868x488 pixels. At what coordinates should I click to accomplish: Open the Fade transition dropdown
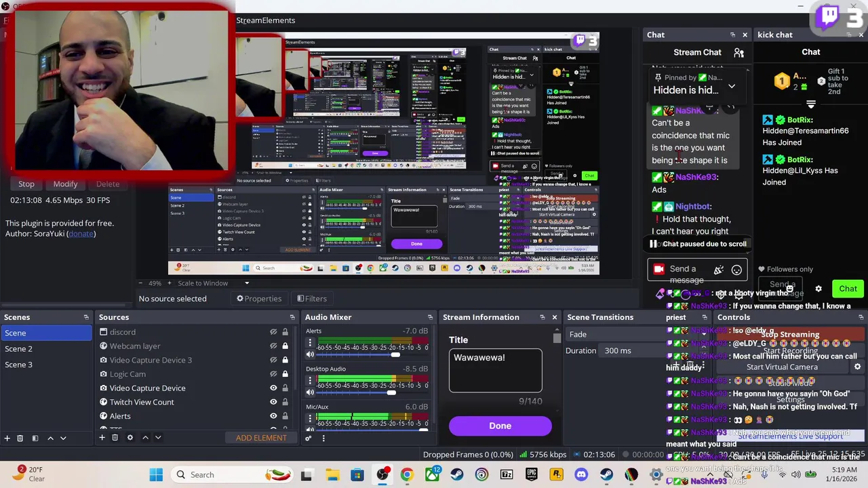pos(639,334)
